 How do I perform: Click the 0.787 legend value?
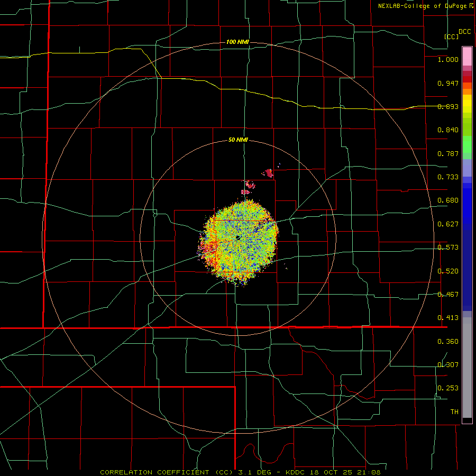point(448,153)
